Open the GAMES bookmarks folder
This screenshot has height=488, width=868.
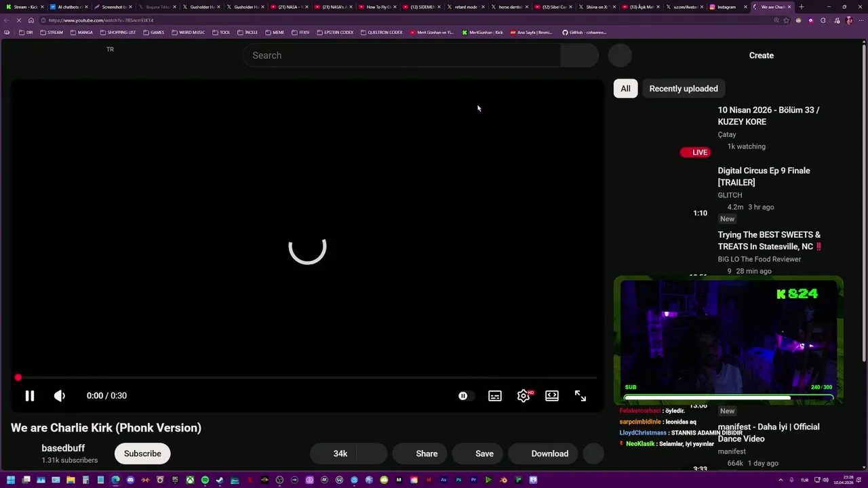[153, 33]
